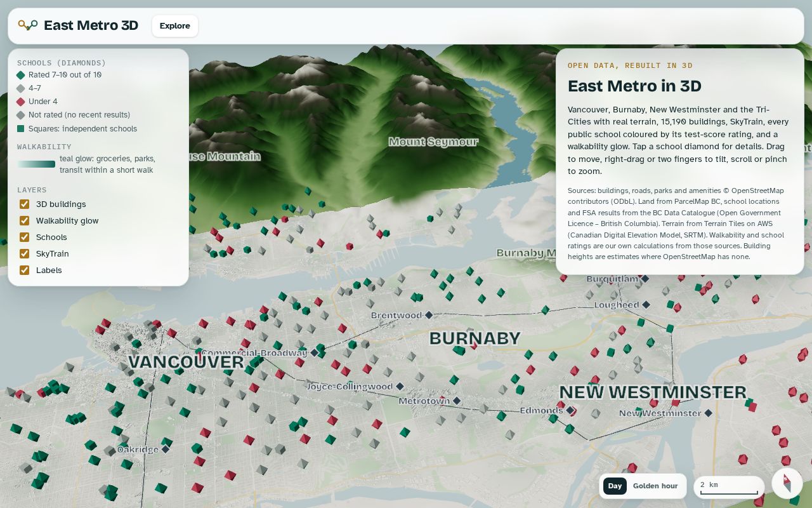Click the East Metro in 3D panel heading
The height and width of the screenshot is (508, 812).
click(634, 86)
